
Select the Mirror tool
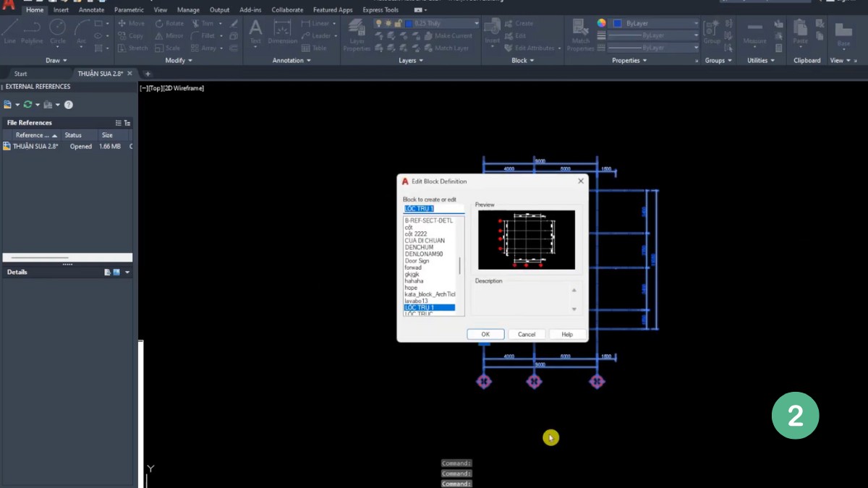(169, 35)
